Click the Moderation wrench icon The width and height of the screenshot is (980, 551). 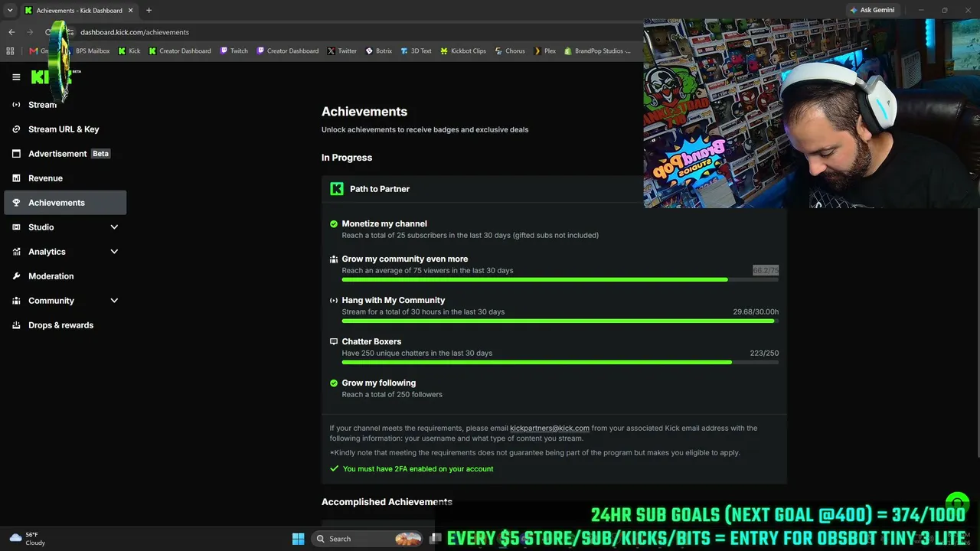coord(16,276)
